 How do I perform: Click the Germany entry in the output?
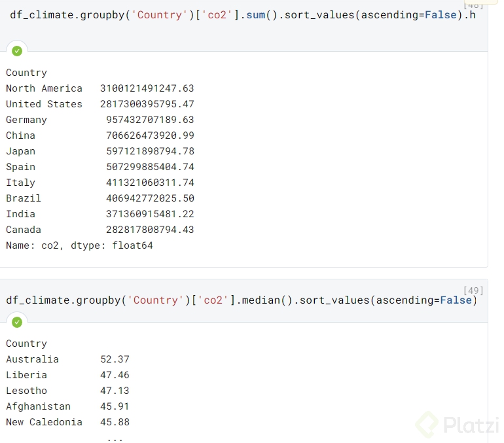(27, 120)
